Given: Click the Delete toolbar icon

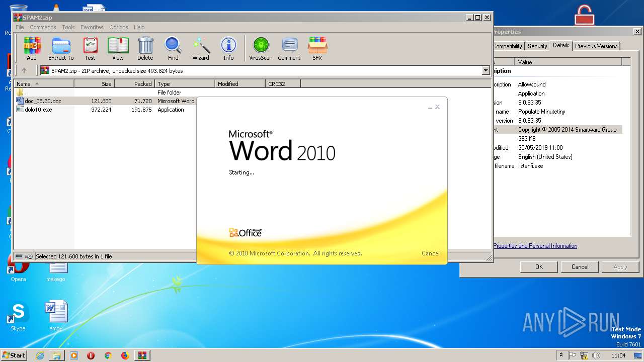Looking at the screenshot, I should point(145,49).
